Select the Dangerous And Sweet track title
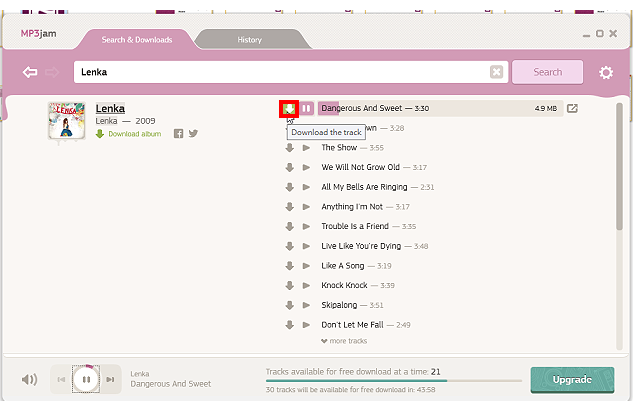Image resolution: width=634 pixels, height=401 pixels. click(x=361, y=108)
